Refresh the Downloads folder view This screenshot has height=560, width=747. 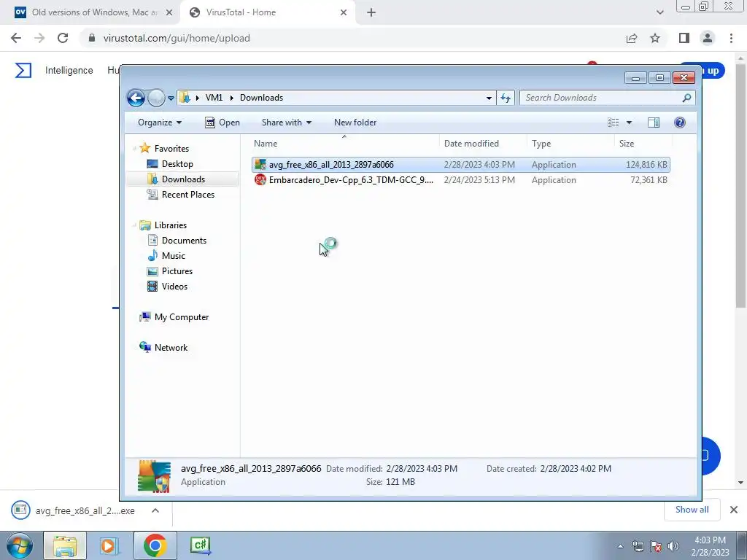[x=505, y=98]
